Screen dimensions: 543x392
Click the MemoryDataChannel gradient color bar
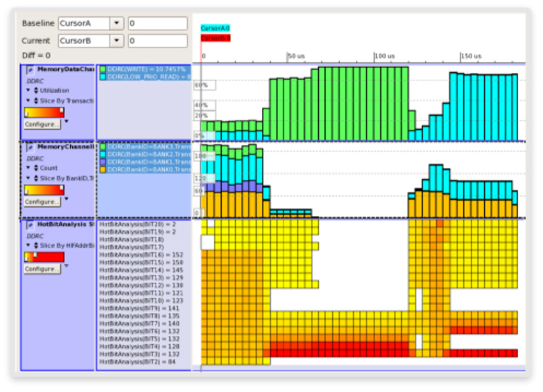[44, 113]
